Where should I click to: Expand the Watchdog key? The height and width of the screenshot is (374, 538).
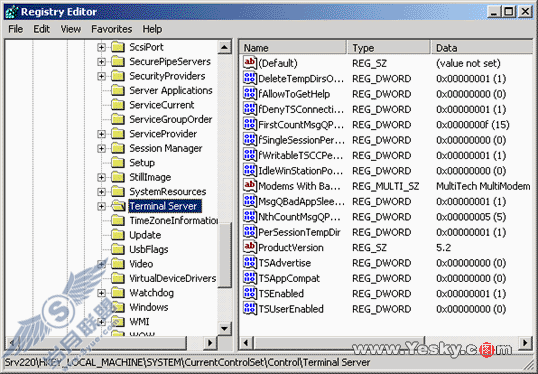[101, 293]
